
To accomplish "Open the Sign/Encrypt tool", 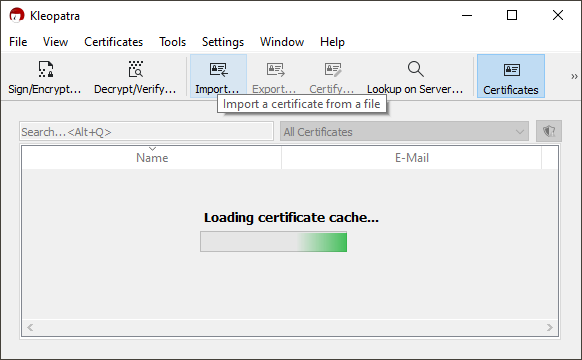I will coord(45,77).
